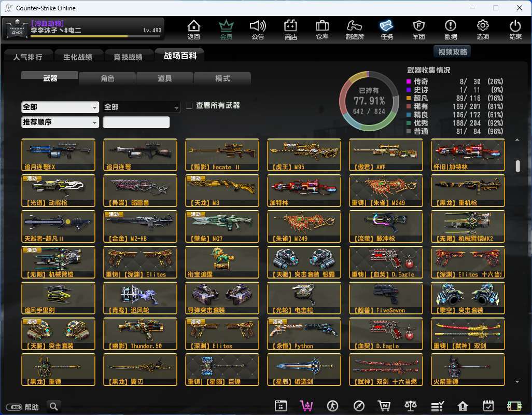Select the 追风手里剑 weapon card
The height and width of the screenshot is (415, 532).
(59, 298)
